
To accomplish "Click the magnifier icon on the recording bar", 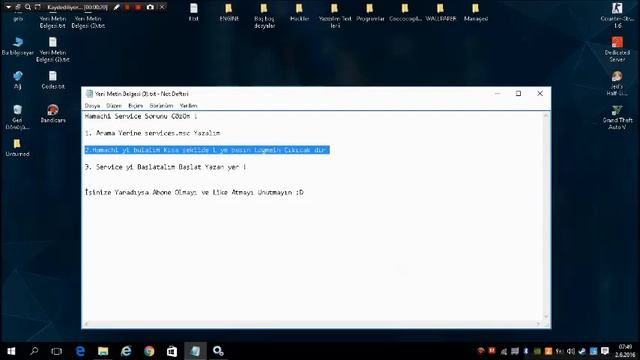I will (27, 7).
